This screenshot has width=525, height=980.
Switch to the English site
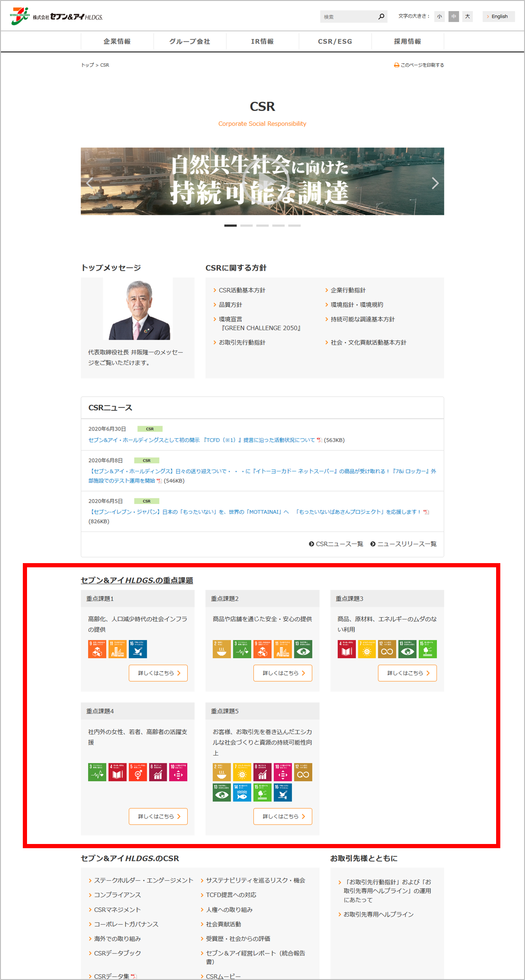point(498,17)
